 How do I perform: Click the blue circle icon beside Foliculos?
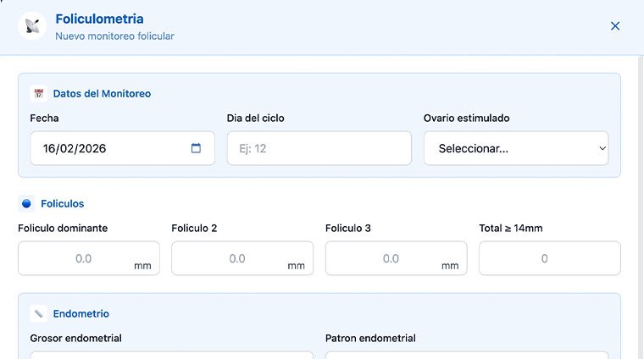(x=26, y=203)
